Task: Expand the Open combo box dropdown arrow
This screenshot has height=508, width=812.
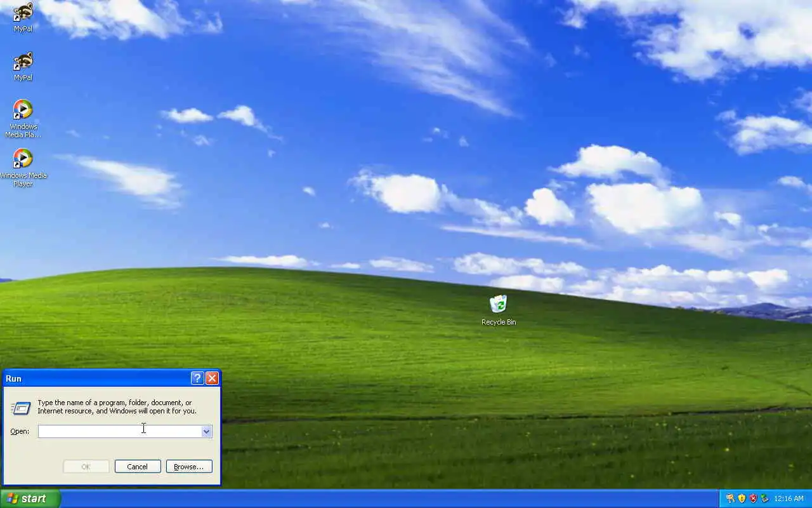Action: click(206, 431)
